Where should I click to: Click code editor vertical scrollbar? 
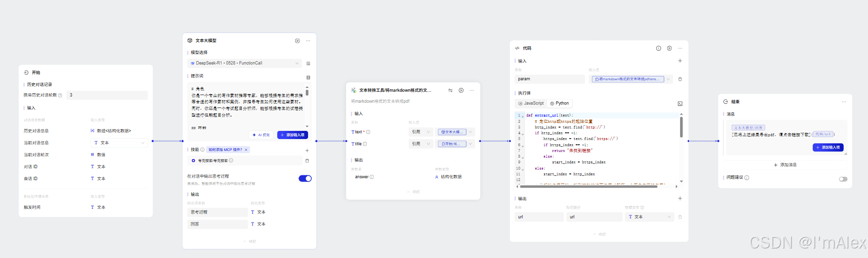point(681,128)
